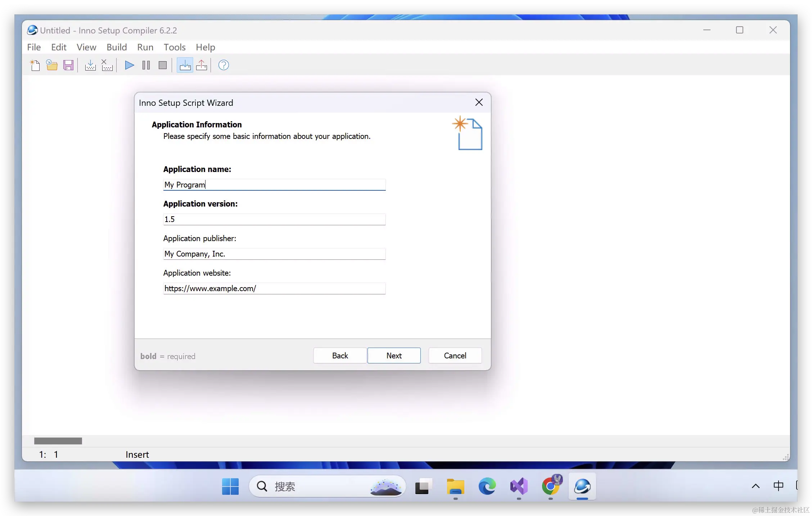The height and width of the screenshot is (516, 812).
Task: Click Next to continue the wizard
Action: (x=394, y=356)
